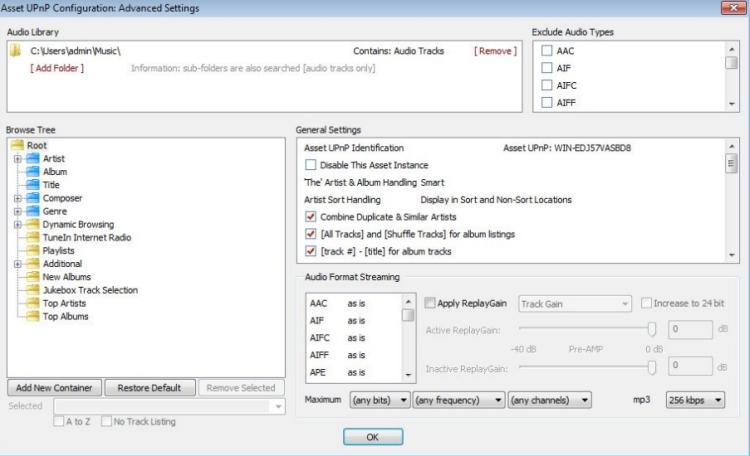750x456 pixels.
Task: Select the AAC as is row in streaming list
Action: [x=354, y=303]
